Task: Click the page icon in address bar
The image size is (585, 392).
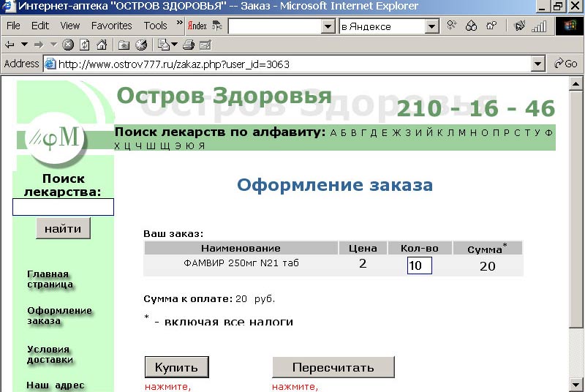Action: tap(50, 64)
